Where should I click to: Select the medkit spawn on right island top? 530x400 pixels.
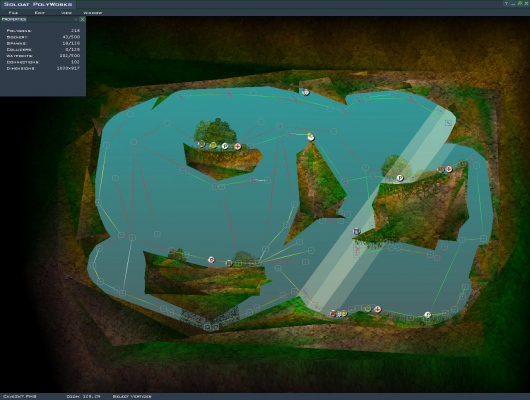pyautogui.click(x=449, y=169)
